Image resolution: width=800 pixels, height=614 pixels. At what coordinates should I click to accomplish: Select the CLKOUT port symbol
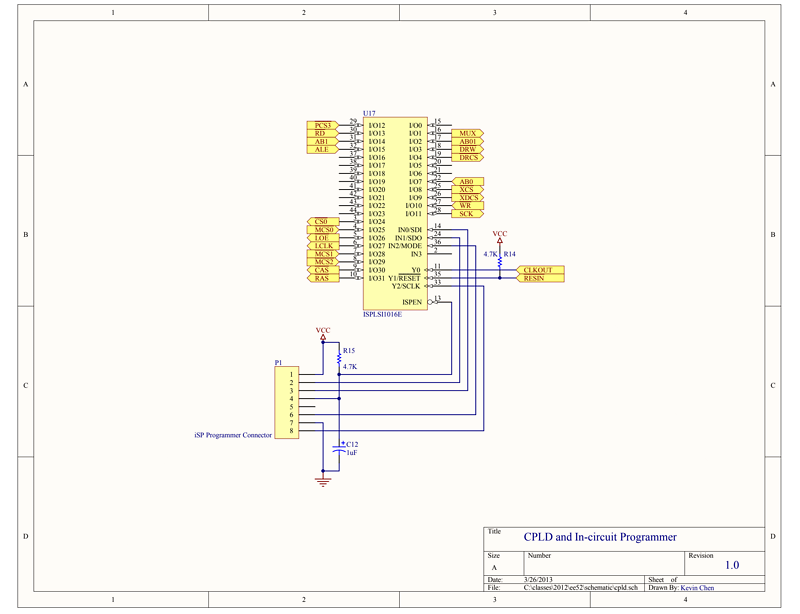point(540,271)
